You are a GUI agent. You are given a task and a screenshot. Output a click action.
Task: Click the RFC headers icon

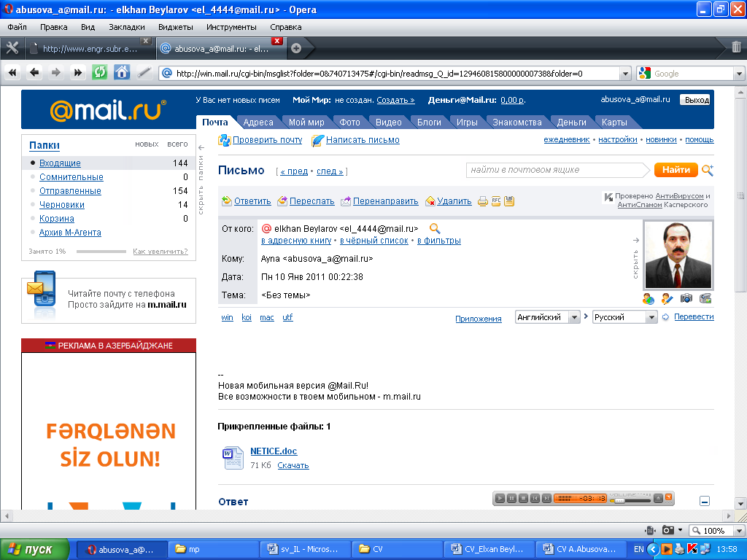coord(496,201)
